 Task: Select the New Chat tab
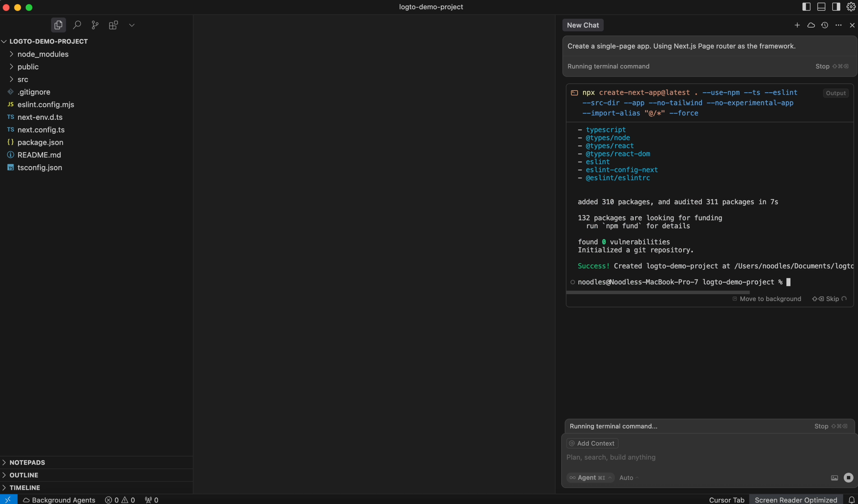[x=582, y=25]
